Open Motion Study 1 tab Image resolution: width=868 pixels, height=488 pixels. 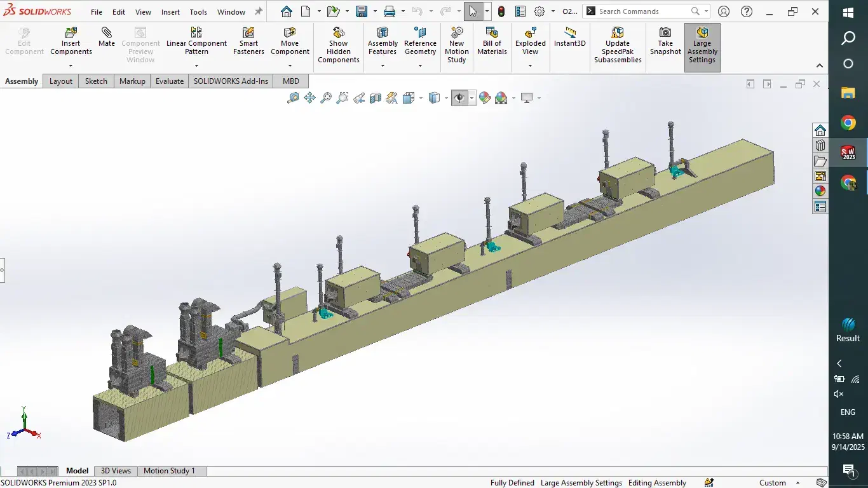pyautogui.click(x=169, y=471)
